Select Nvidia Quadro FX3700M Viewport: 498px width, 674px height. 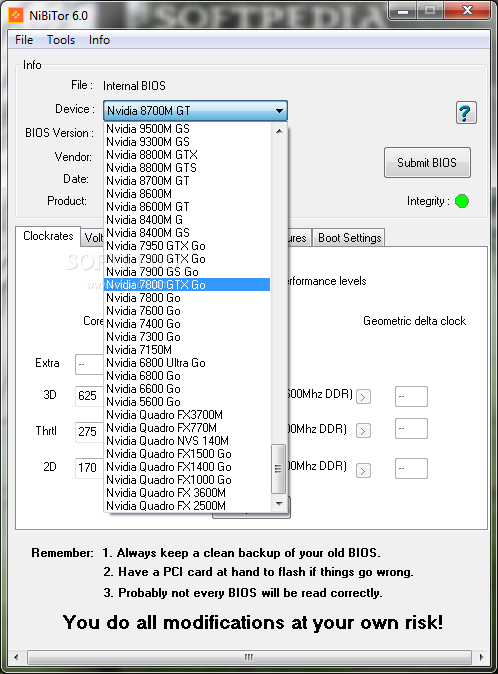pyautogui.click(x=187, y=415)
